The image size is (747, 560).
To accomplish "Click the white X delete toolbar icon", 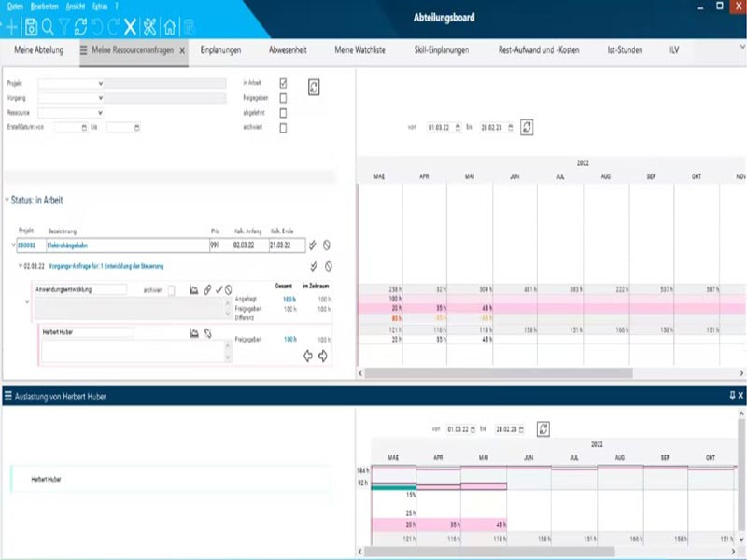I will click(130, 27).
